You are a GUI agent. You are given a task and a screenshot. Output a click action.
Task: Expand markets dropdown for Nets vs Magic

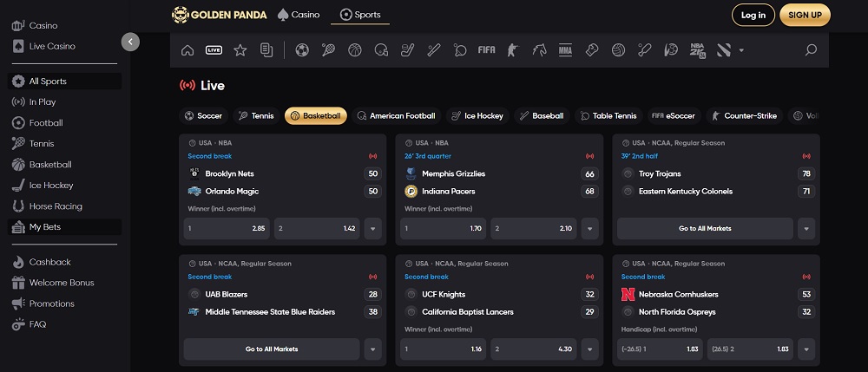click(x=373, y=228)
